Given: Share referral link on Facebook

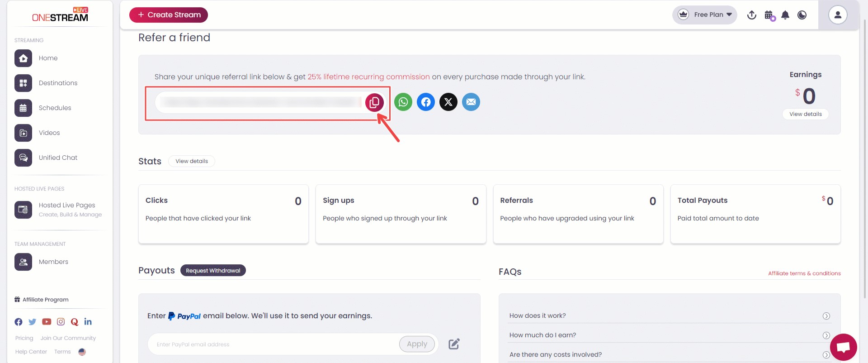Looking at the screenshot, I should [x=425, y=102].
